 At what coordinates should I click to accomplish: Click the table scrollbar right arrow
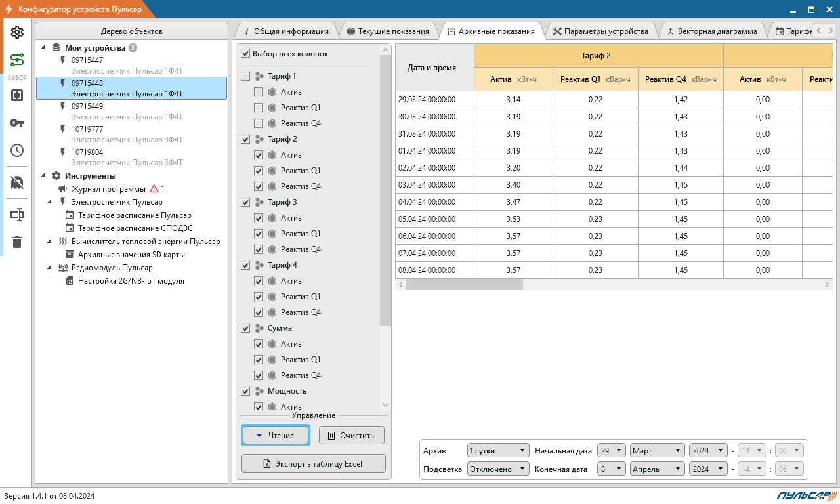(828, 285)
